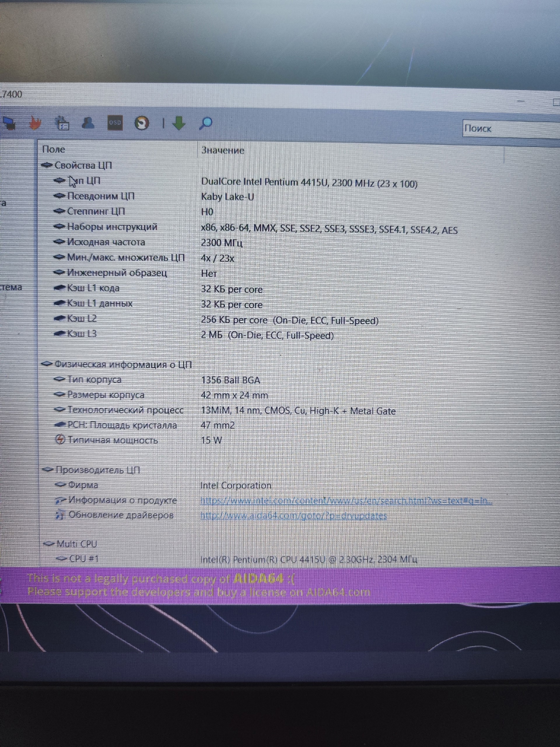Click the Kaby Lake-U value
The height and width of the screenshot is (747, 560).
pos(228,197)
